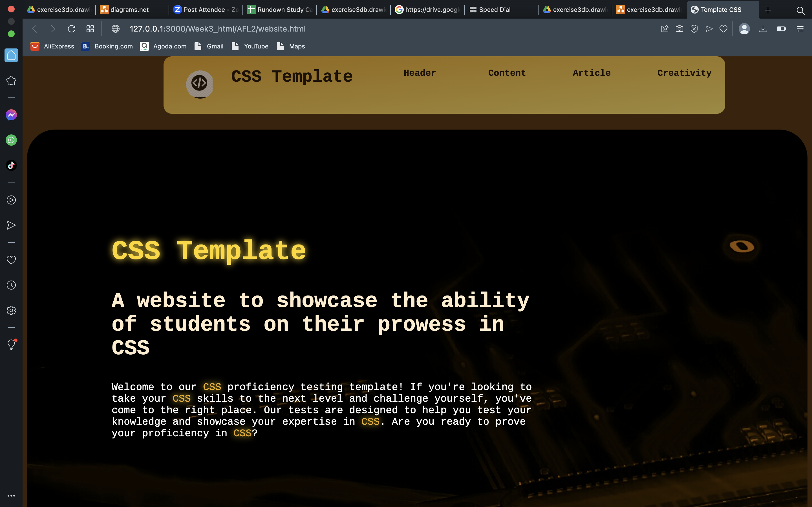Switch to the diagrams.net tab
This screenshot has height=507, width=812.
point(129,10)
